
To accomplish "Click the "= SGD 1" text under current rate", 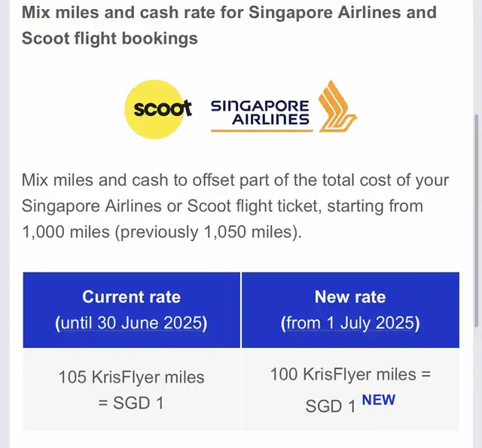I will click(131, 403).
